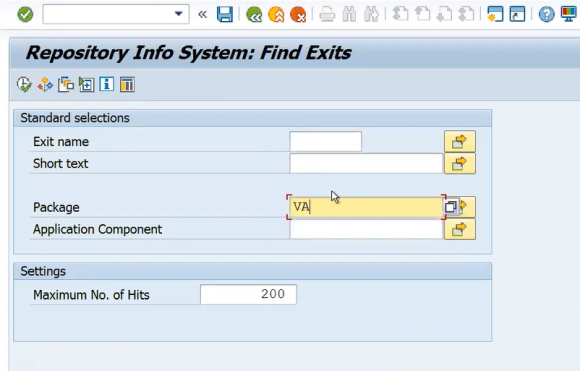Click the Print icon
This screenshot has width=580, height=371.
point(327,14)
